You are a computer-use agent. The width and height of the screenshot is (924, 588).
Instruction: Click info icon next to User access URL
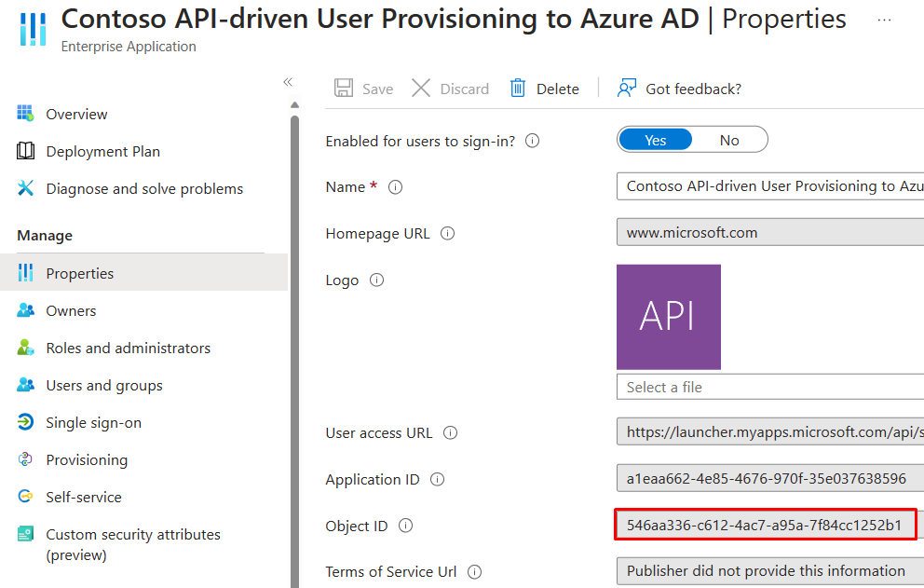pyautogui.click(x=450, y=433)
